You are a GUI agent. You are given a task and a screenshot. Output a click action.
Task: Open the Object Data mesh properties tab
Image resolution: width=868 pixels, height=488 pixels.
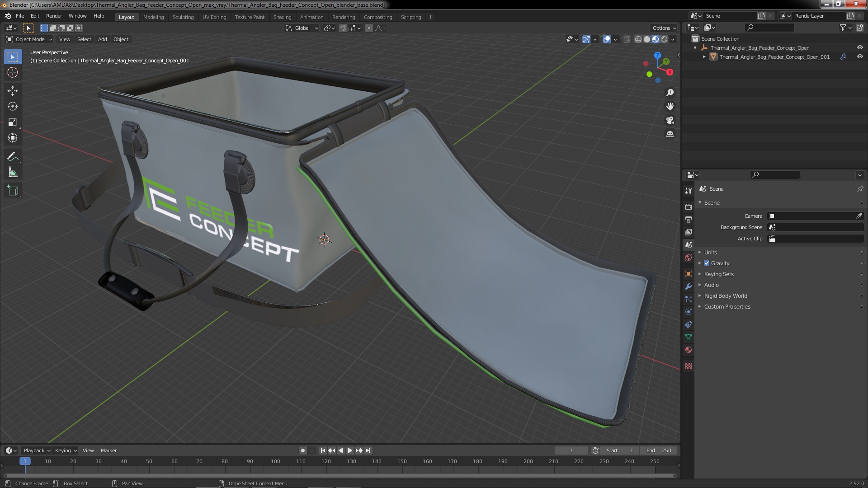[689, 337]
